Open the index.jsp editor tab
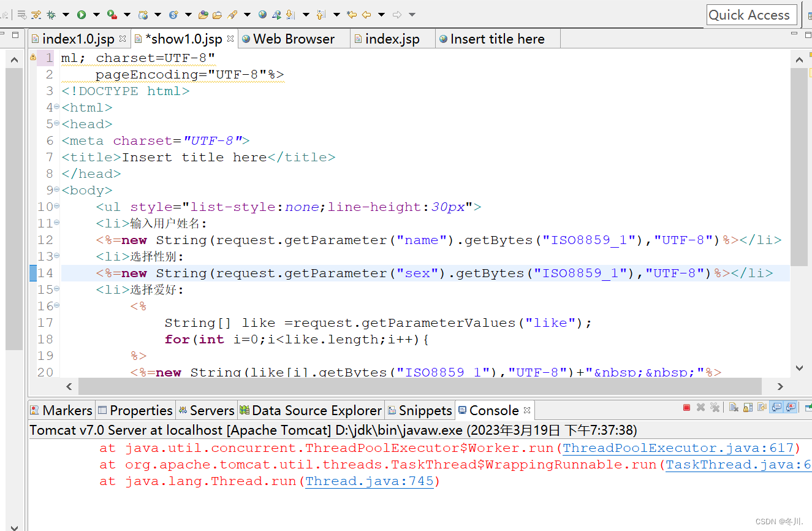The image size is (812, 531). coord(392,39)
